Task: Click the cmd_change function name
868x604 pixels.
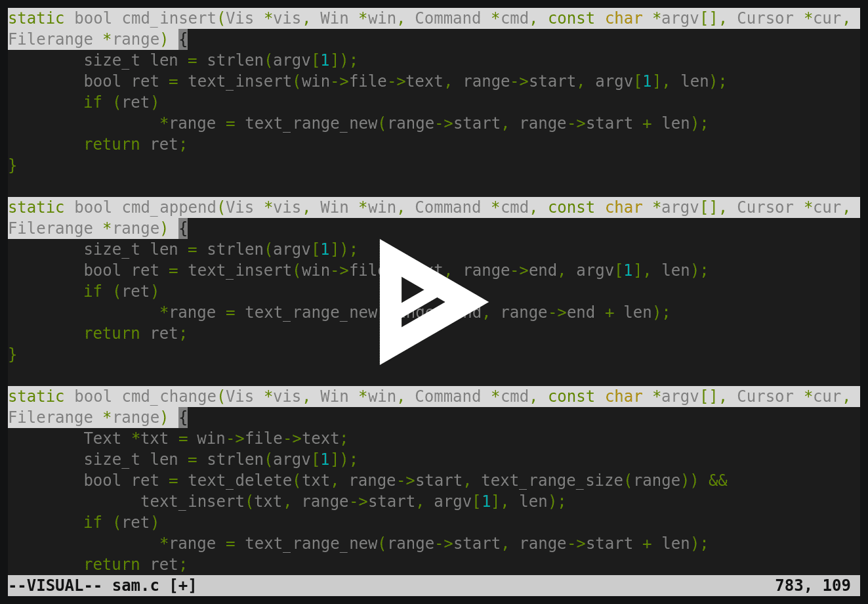Action: pos(169,397)
